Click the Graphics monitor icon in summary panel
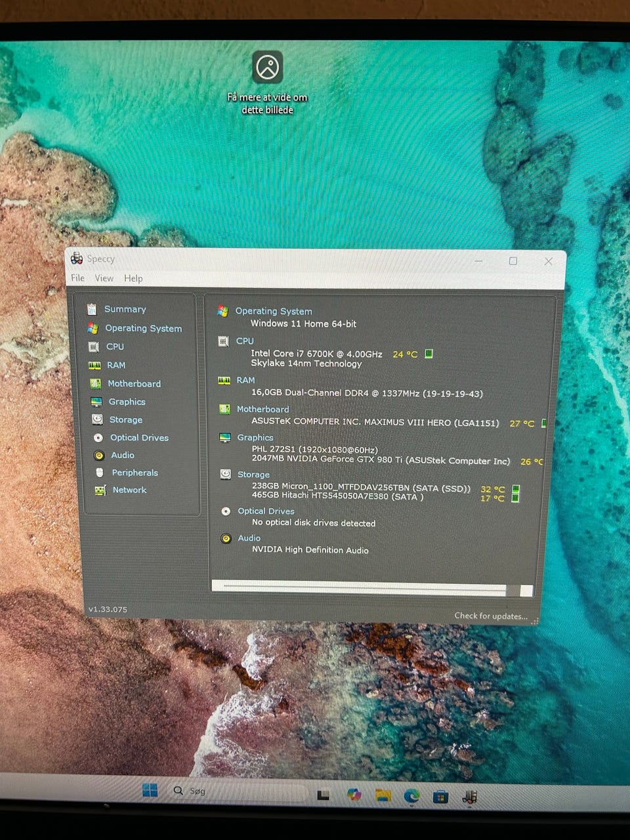The height and width of the screenshot is (840, 630). click(225, 438)
